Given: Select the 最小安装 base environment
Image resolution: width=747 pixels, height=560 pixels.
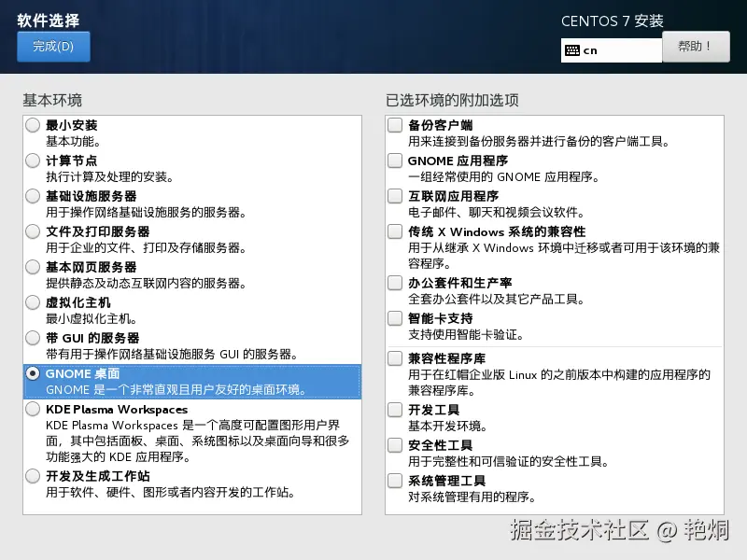Looking at the screenshot, I should [x=31, y=125].
